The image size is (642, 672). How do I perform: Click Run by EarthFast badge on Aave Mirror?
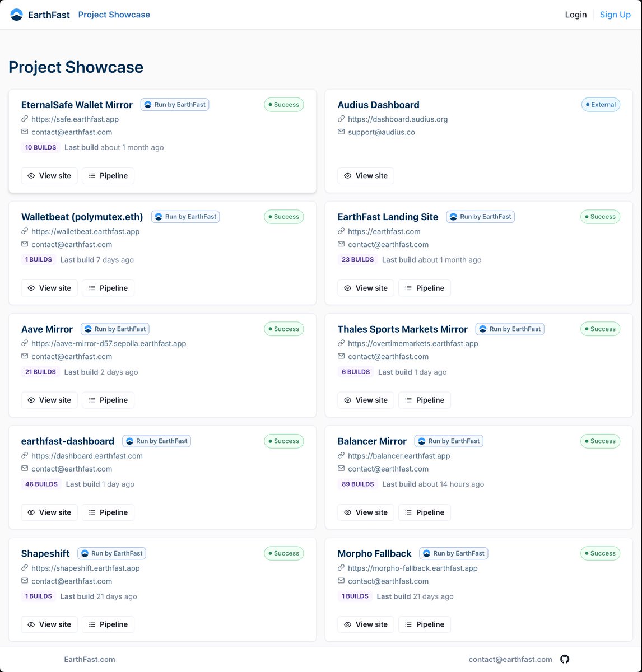tap(115, 329)
